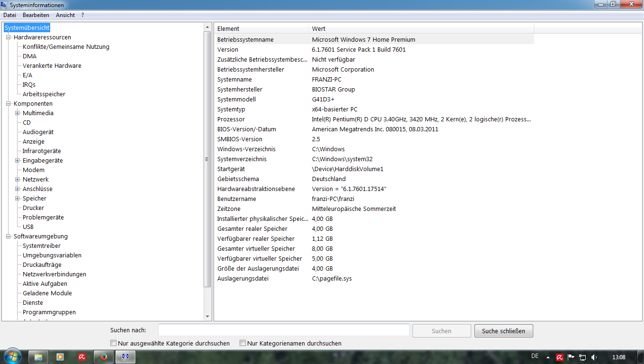The height and width of the screenshot is (364, 644).
Task: Expand the Eingabegeräte node
Action: 18,160
